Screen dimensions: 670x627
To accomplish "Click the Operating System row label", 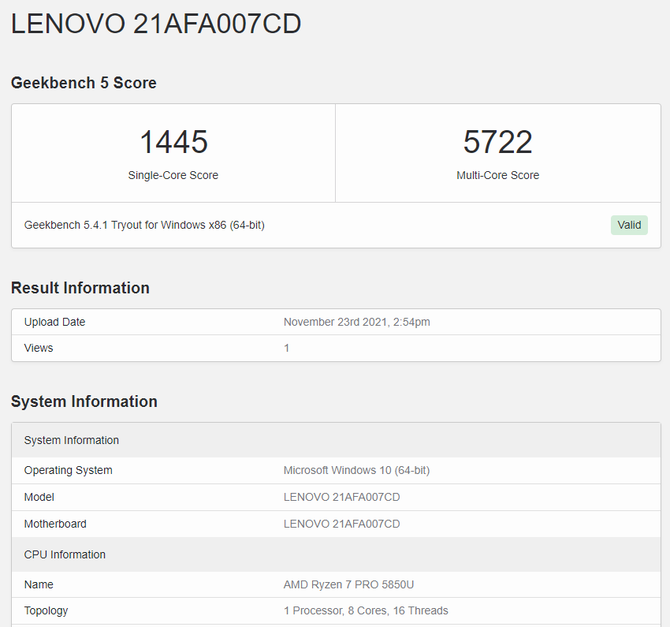I will click(68, 470).
